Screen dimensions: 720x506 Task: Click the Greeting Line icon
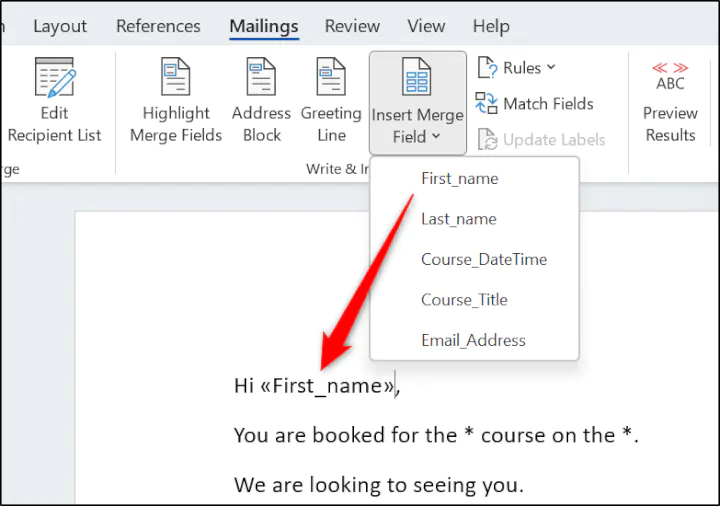(x=331, y=76)
